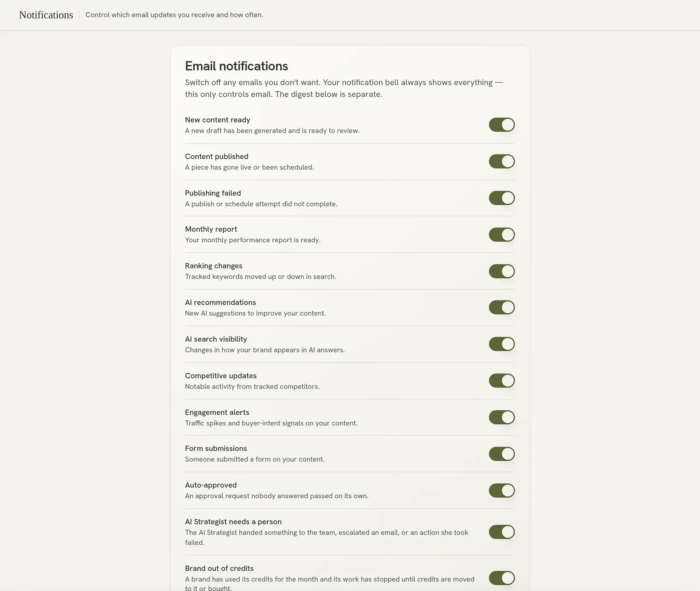Toggle AI Strategist needs a person switch

pyautogui.click(x=502, y=532)
